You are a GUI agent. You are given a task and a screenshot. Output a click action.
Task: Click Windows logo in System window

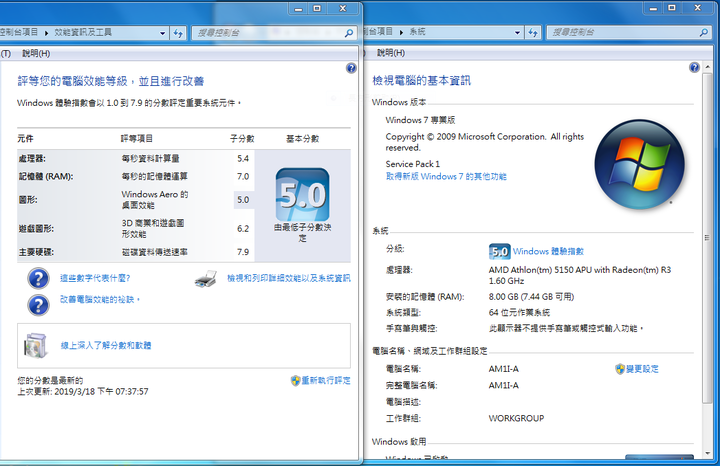(639, 164)
